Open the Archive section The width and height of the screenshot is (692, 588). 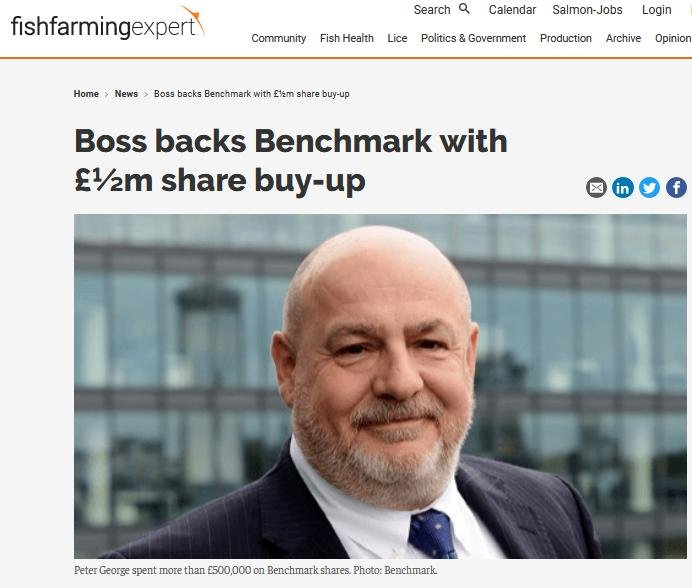coord(623,38)
